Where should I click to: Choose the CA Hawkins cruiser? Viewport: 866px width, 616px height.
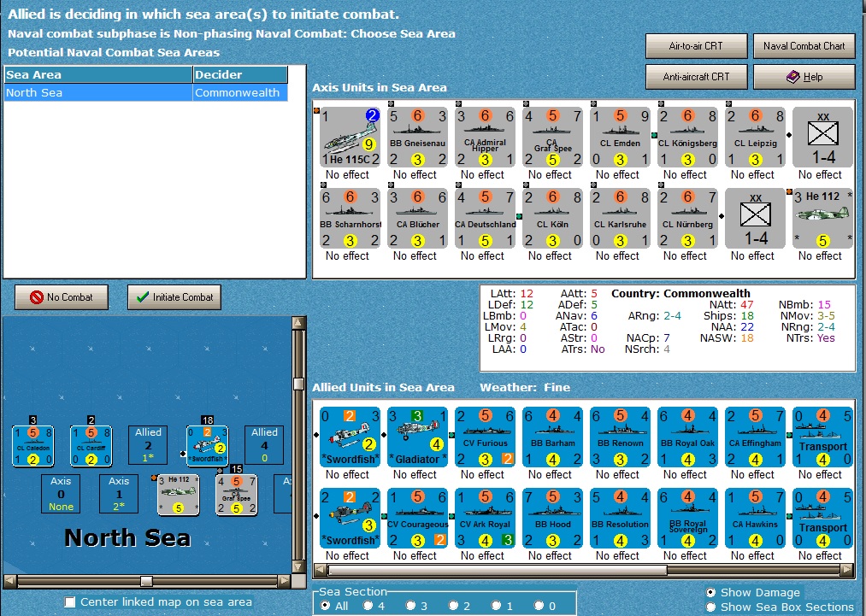coord(755,518)
